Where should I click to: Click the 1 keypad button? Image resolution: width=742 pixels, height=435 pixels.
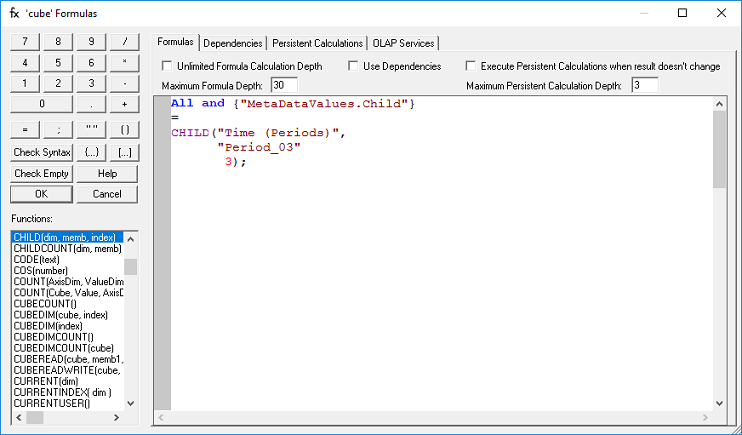point(25,83)
